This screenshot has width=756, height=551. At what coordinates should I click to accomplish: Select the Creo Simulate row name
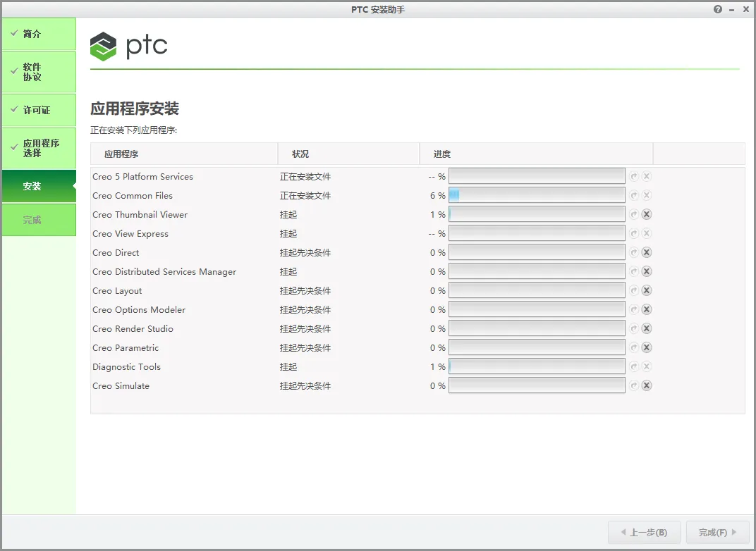tap(121, 386)
